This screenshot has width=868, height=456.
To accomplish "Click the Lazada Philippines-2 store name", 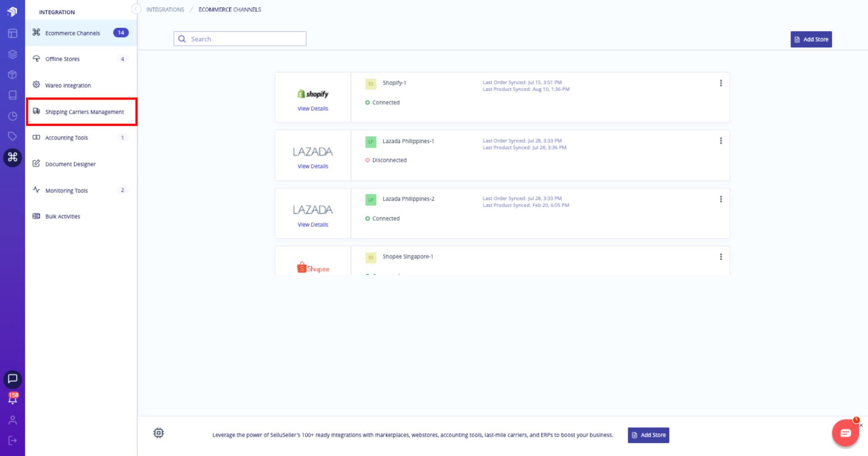I will tap(408, 199).
